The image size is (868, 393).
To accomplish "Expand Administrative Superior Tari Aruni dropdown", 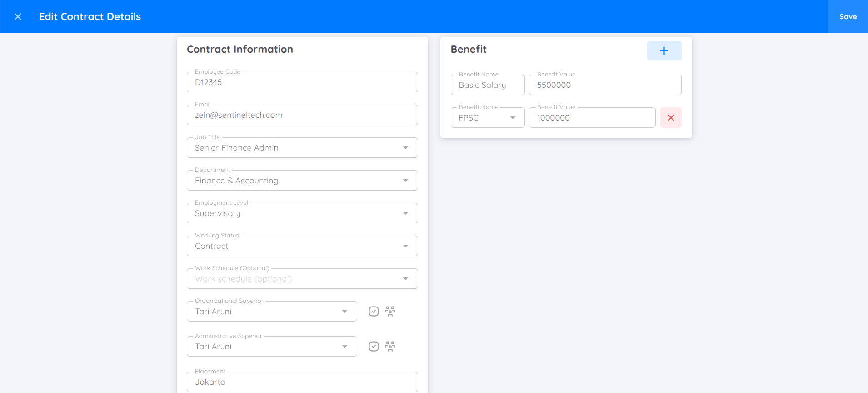I will [344, 347].
